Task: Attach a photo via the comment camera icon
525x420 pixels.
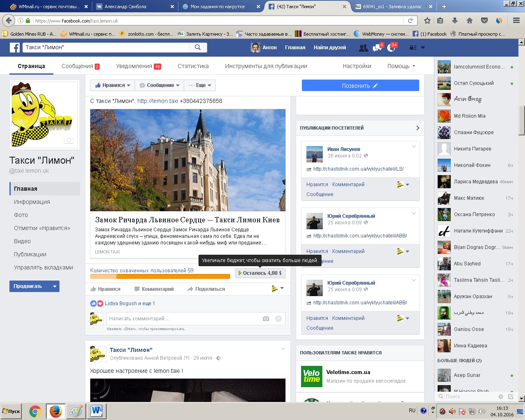Action: click(x=266, y=319)
